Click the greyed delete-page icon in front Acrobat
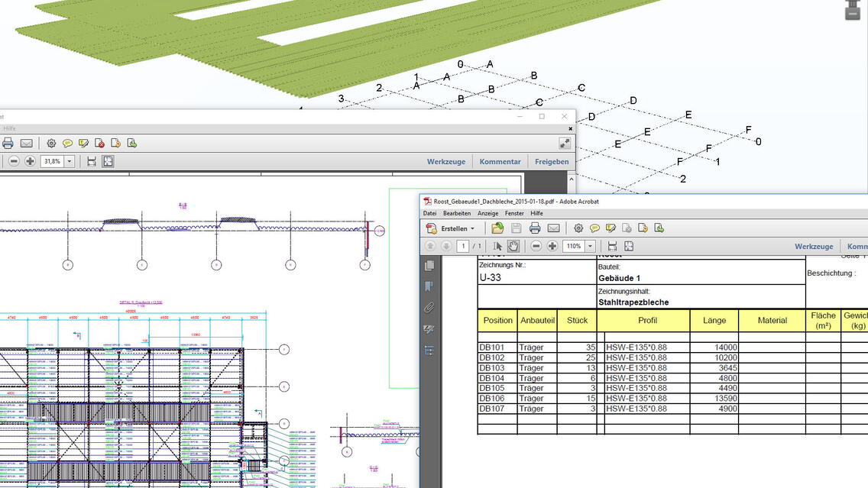Viewport: 868px width, 488px height. point(627,228)
